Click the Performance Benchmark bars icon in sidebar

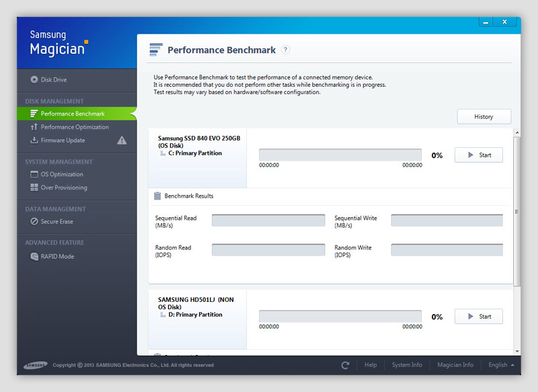[34, 114]
